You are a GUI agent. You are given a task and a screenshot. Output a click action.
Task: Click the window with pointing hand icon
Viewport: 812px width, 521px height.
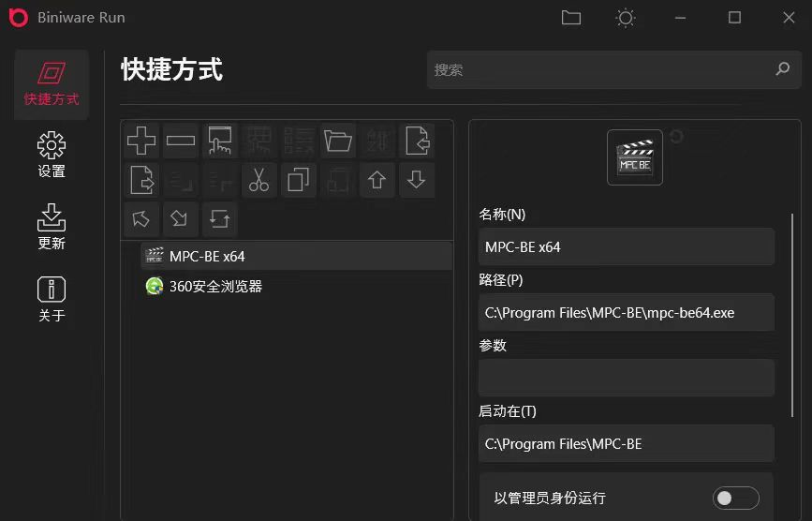tap(219, 141)
